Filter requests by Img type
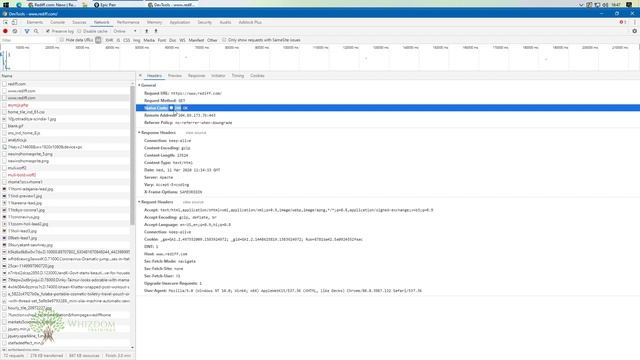The image size is (640, 360). click(x=136, y=40)
